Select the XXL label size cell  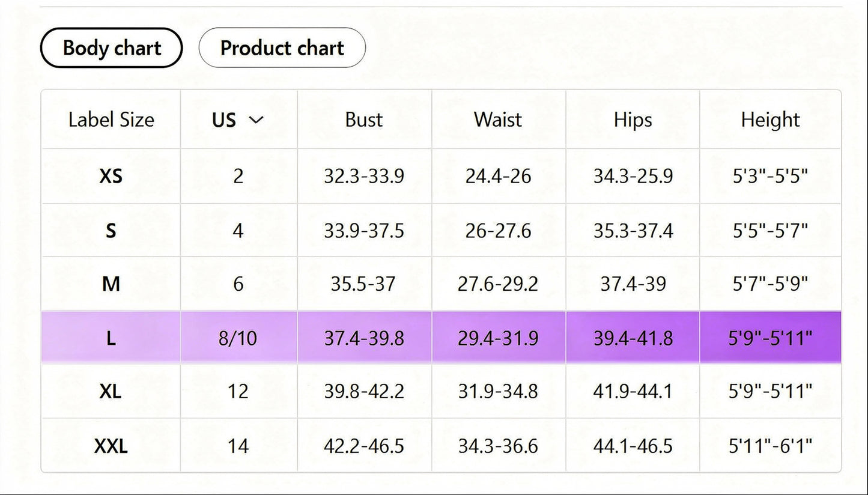(111, 446)
